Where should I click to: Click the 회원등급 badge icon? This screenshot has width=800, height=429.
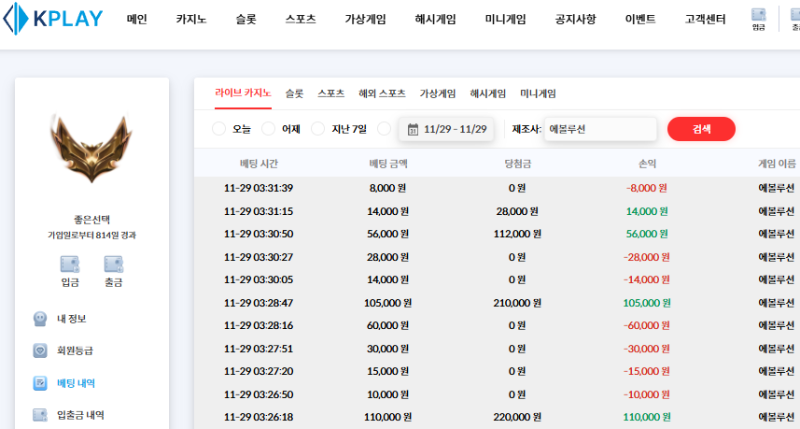[x=40, y=351]
